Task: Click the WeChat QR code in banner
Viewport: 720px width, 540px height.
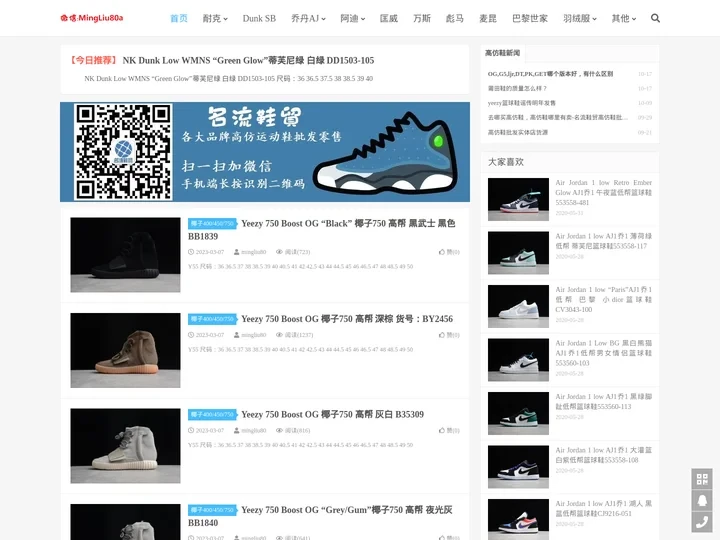Action: [123, 152]
